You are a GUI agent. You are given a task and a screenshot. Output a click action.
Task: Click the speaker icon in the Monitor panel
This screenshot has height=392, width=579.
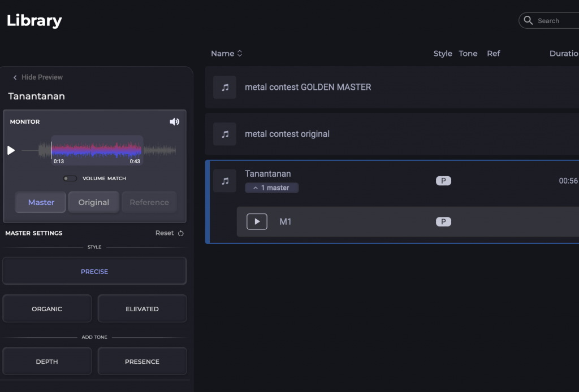[175, 121]
